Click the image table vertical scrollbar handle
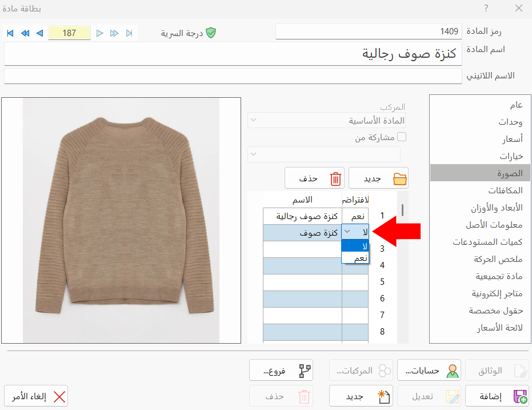Viewport: 532px width, 410px height. 402,210
